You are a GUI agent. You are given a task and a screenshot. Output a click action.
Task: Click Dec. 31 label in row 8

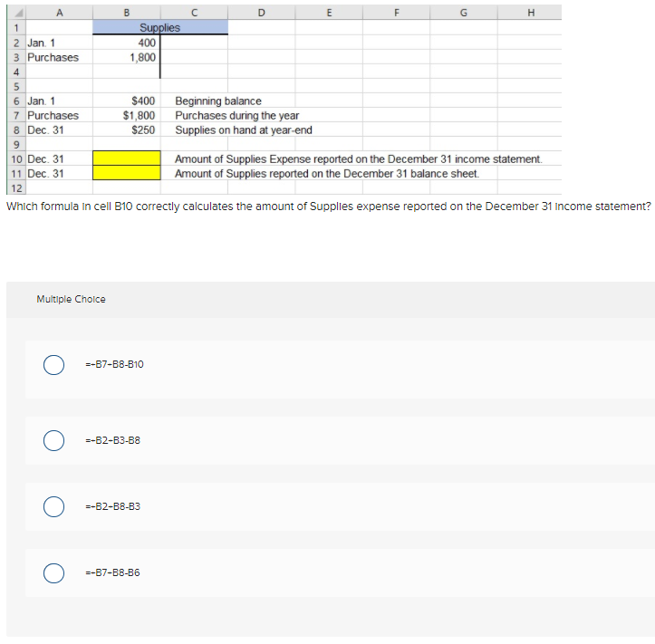[x=45, y=130]
